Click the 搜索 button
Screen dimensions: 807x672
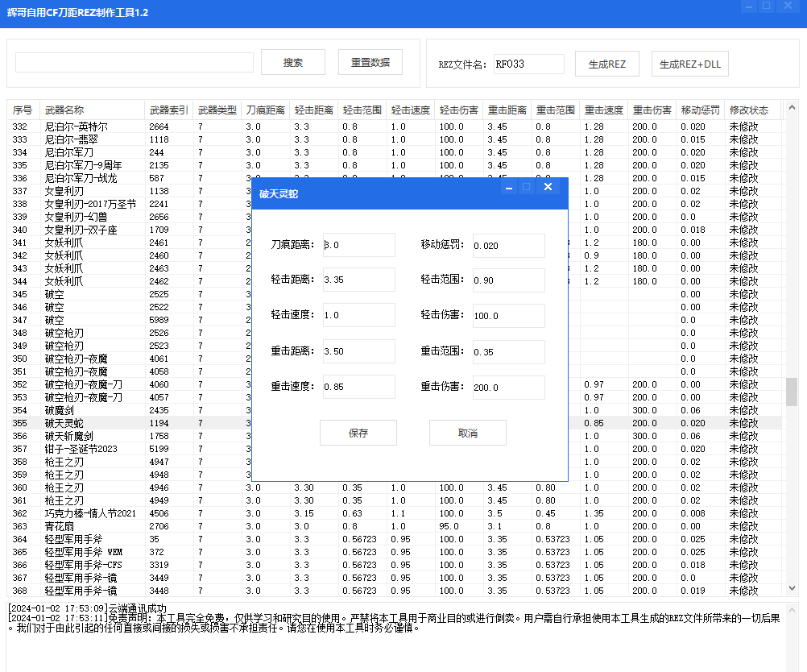click(293, 62)
